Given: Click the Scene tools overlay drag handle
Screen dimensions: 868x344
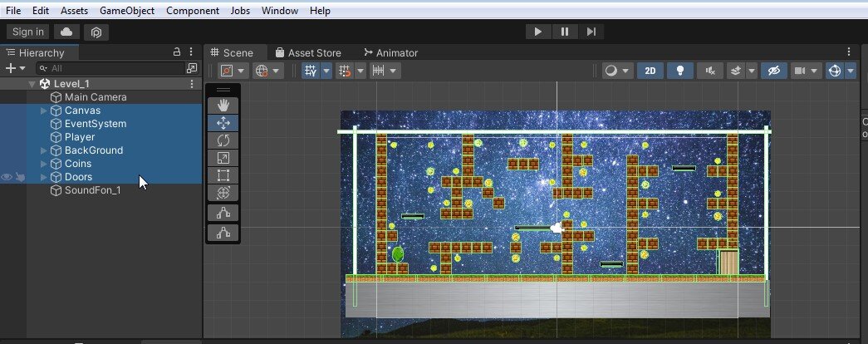Looking at the screenshot, I should click(x=223, y=89).
